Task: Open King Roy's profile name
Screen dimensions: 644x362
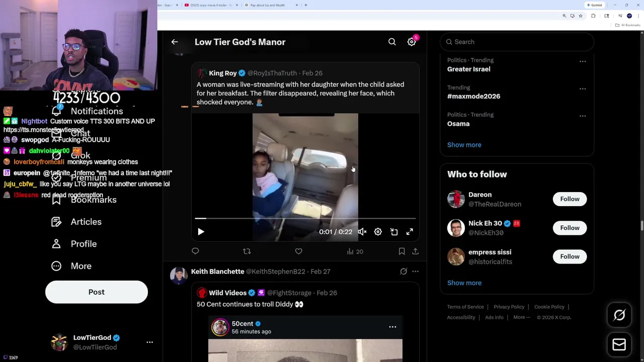Action: 223,73
